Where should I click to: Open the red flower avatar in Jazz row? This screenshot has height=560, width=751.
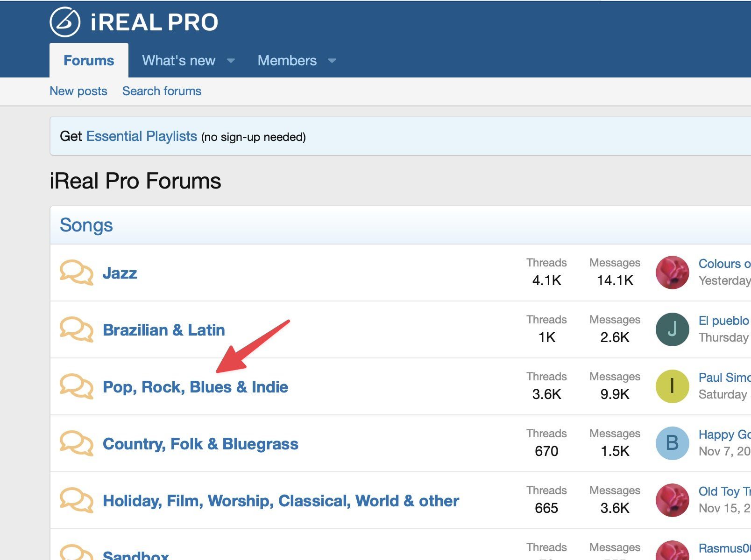tap(672, 273)
